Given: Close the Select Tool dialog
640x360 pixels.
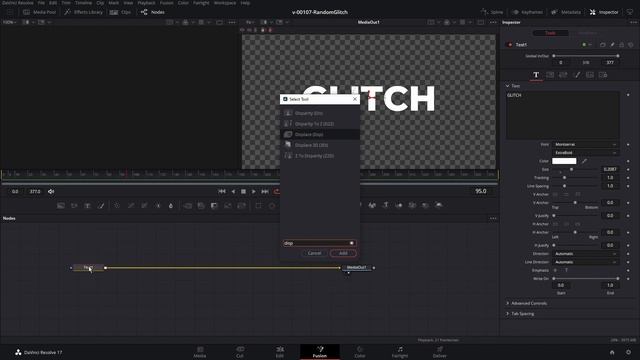Looking at the screenshot, I should (355, 99).
